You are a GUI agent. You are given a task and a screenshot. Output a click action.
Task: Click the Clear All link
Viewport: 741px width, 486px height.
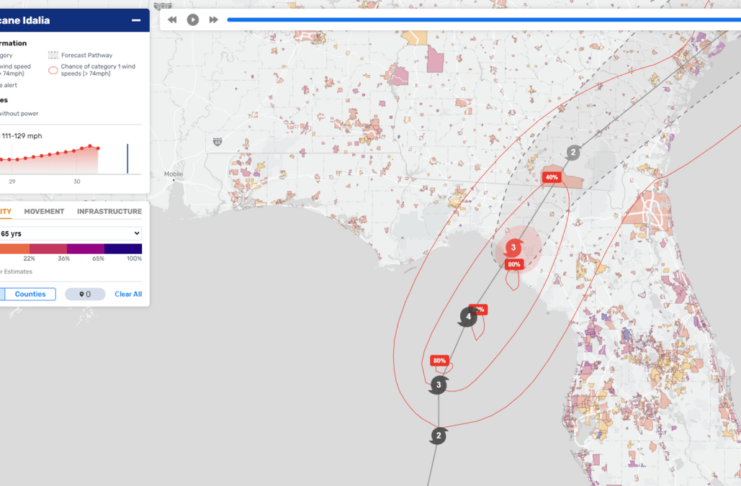tap(128, 294)
